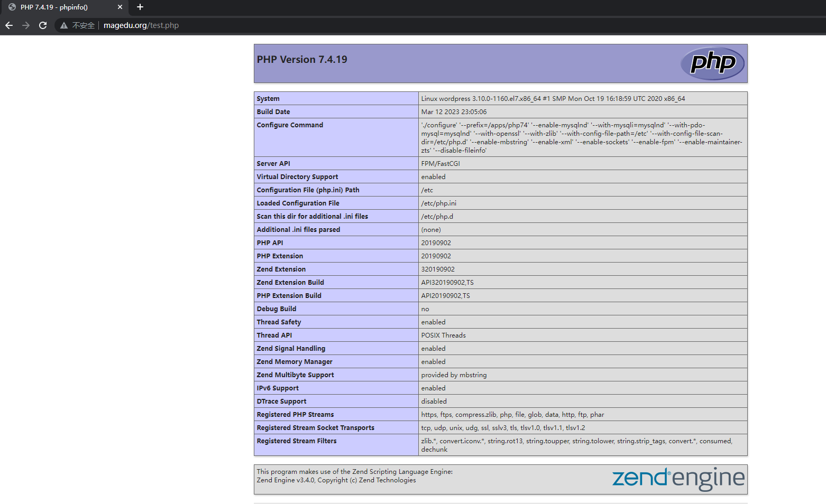Select the PHP 7.4.19 - phpinfo() tab
The width and height of the screenshot is (826, 504).
coord(64,7)
